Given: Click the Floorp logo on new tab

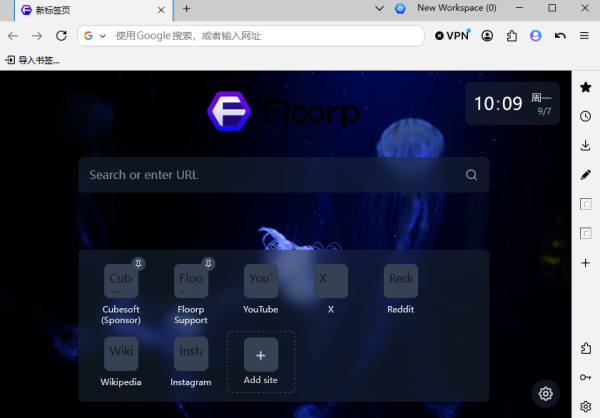Looking at the screenshot, I should pyautogui.click(x=284, y=111).
